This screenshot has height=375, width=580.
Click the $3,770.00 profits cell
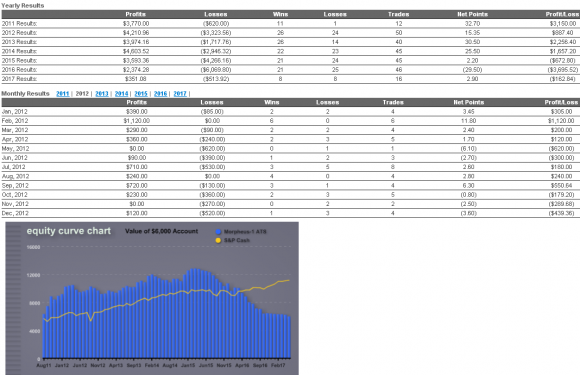pos(136,24)
